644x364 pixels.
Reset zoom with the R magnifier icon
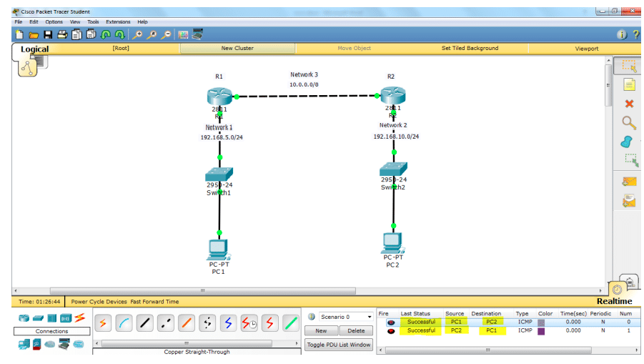pos(152,34)
